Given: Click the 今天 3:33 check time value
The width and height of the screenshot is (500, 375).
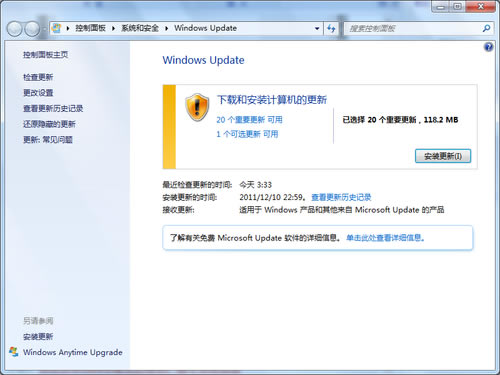Looking at the screenshot, I should [x=255, y=185].
